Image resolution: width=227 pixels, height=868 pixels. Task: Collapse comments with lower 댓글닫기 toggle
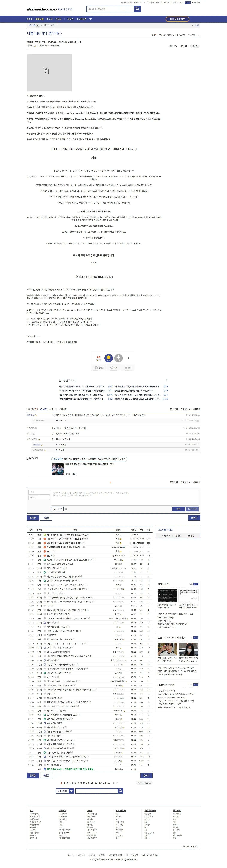click(x=185, y=482)
